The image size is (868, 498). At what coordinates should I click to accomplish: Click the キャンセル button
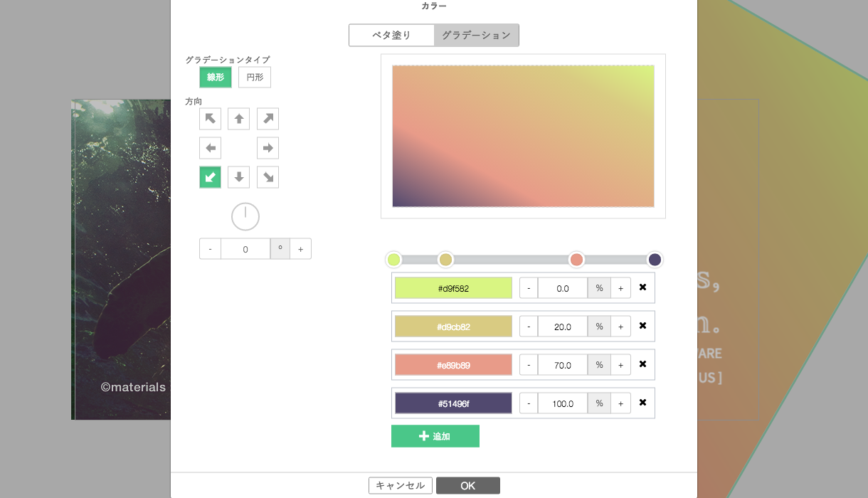pos(400,485)
